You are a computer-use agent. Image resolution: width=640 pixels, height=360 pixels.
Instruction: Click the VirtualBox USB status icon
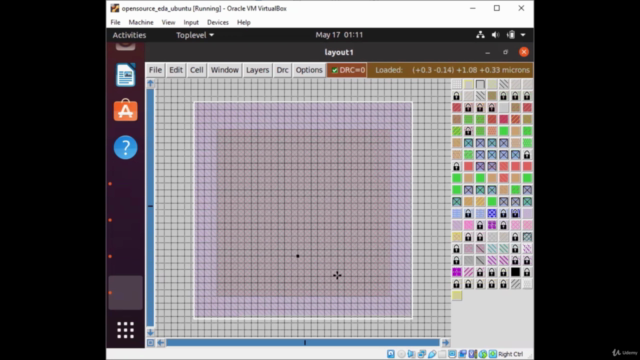[x=432, y=354]
